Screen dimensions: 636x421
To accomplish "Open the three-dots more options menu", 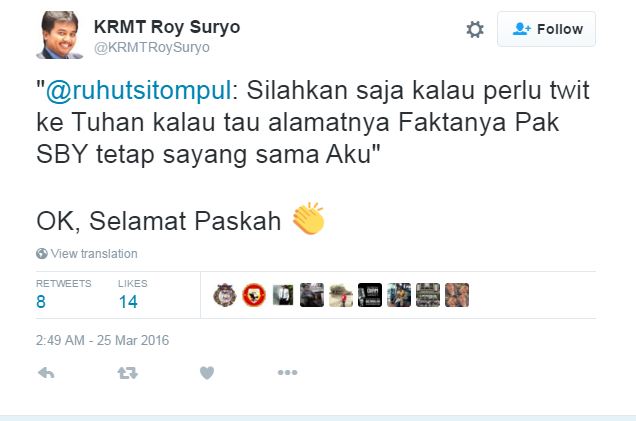I will [288, 372].
